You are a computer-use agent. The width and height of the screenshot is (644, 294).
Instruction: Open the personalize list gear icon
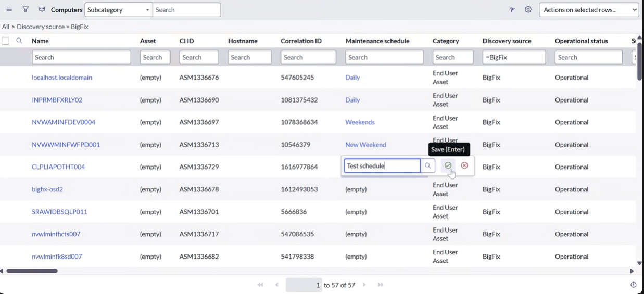coord(528,10)
